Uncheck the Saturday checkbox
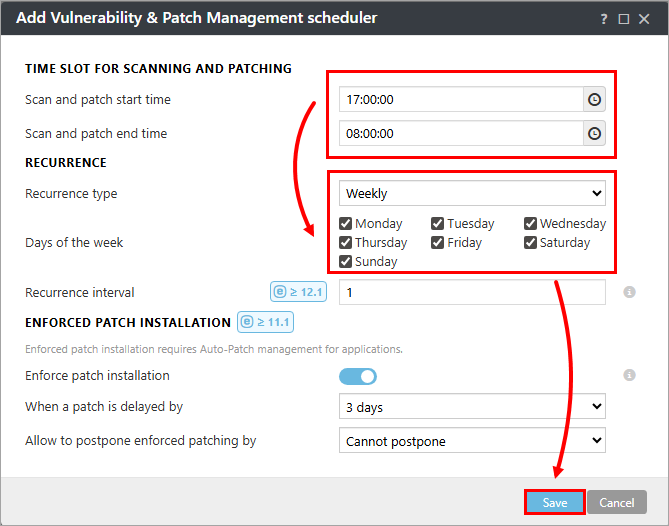Viewport: 669px width, 526px height. click(x=531, y=243)
